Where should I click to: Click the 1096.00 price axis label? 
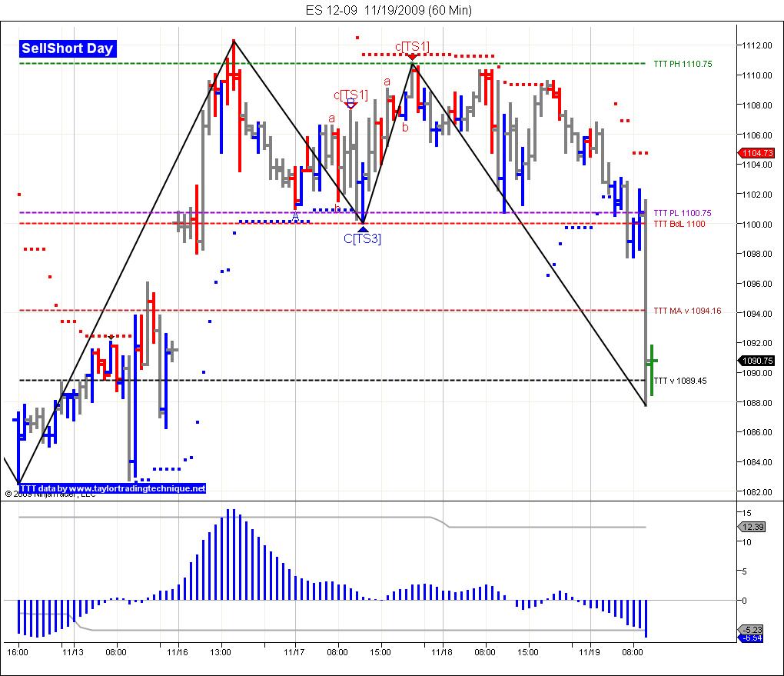pyautogui.click(x=756, y=284)
